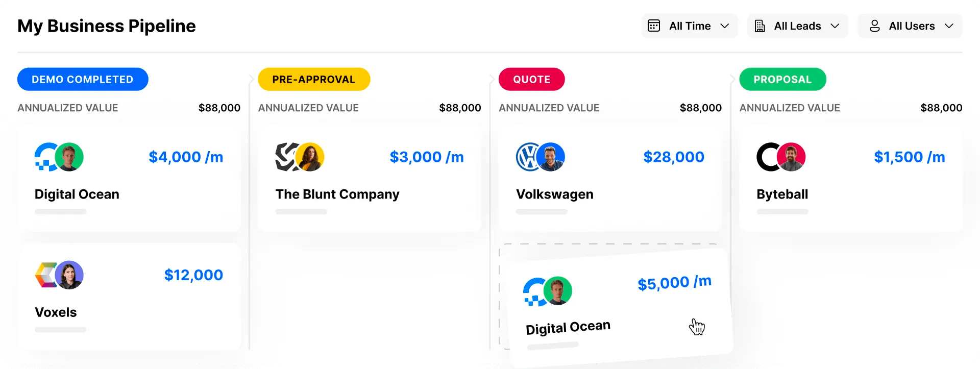
Task: Click the Byteball logo icon
Action: point(768,157)
